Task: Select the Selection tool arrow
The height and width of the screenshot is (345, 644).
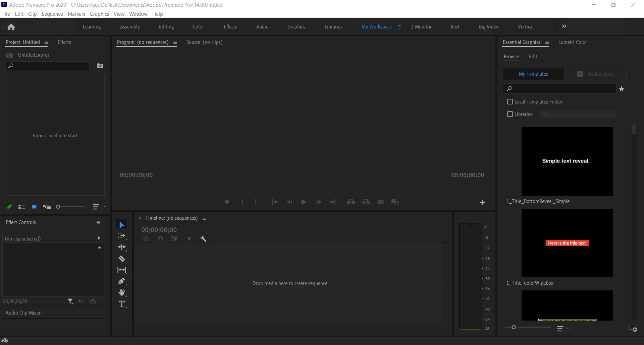Action: pyautogui.click(x=122, y=225)
